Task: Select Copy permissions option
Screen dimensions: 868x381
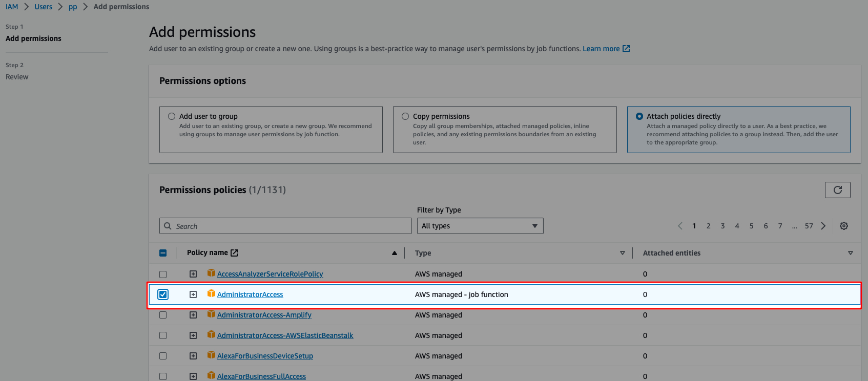Action: pos(405,116)
